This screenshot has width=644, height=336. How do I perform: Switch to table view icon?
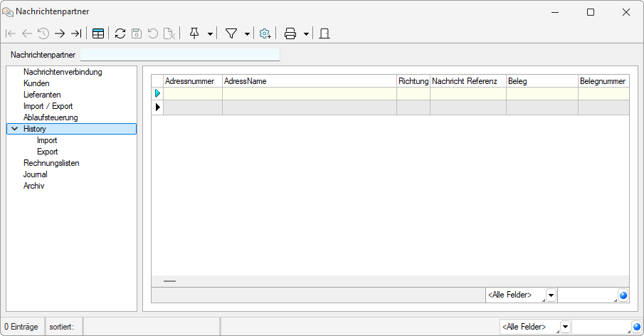coord(98,33)
